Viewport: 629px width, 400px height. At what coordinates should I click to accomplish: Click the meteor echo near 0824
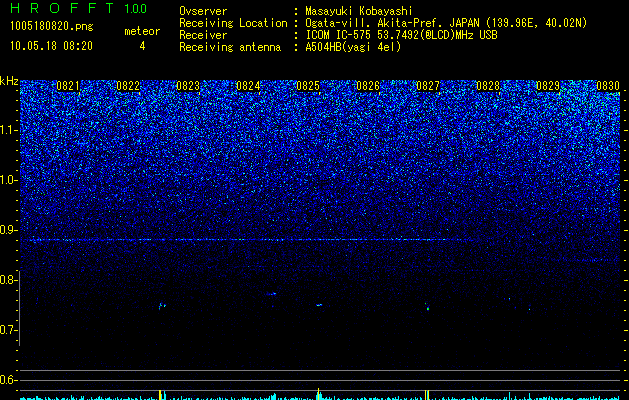[x=272, y=294]
